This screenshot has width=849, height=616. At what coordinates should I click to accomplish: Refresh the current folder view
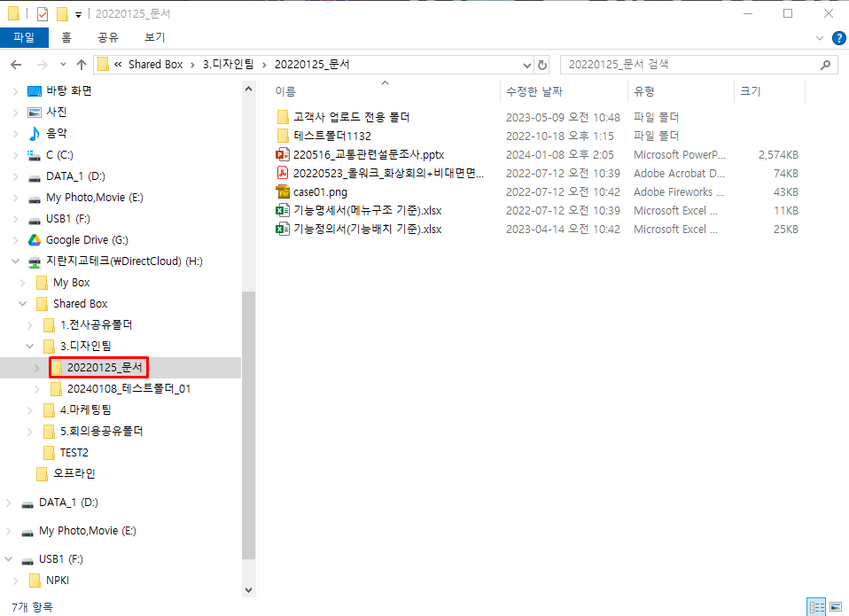pos(542,65)
